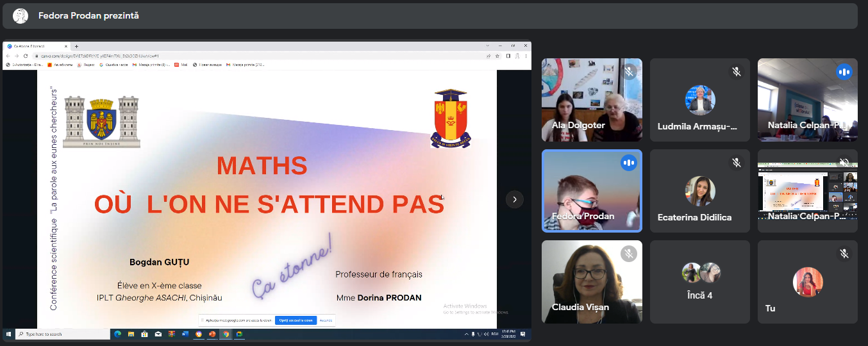Click the presenter avatar icon beside 'Fedora Prodan prezintă'
Image resolution: width=868 pixels, height=346 pixels.
click(x=21, y=16)
